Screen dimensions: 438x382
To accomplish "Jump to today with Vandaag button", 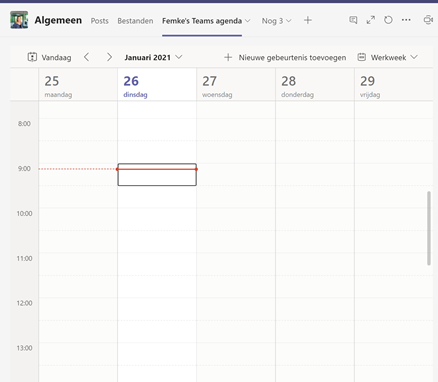I will coord(49,57).
